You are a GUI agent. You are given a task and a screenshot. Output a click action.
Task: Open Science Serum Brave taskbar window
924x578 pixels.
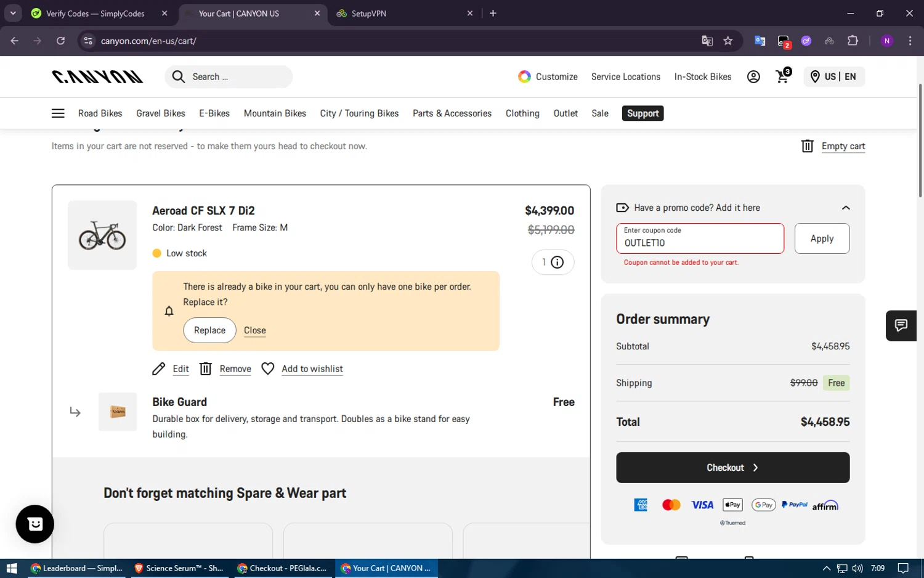click(x=179, y=568)
